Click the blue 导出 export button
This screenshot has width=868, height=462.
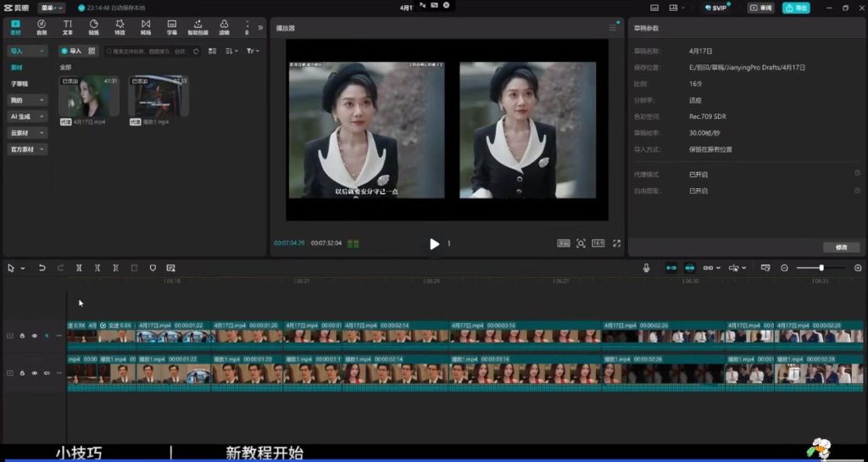point(796,8)
